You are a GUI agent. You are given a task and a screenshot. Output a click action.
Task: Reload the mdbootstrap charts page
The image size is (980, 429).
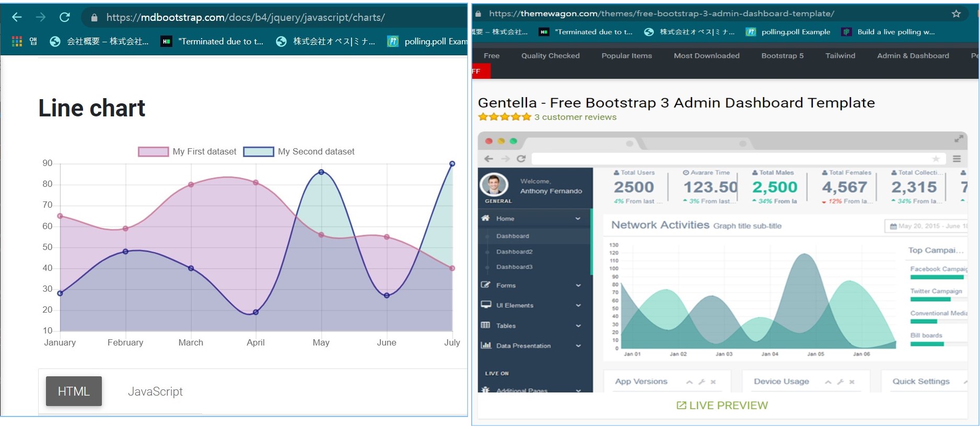65,17
